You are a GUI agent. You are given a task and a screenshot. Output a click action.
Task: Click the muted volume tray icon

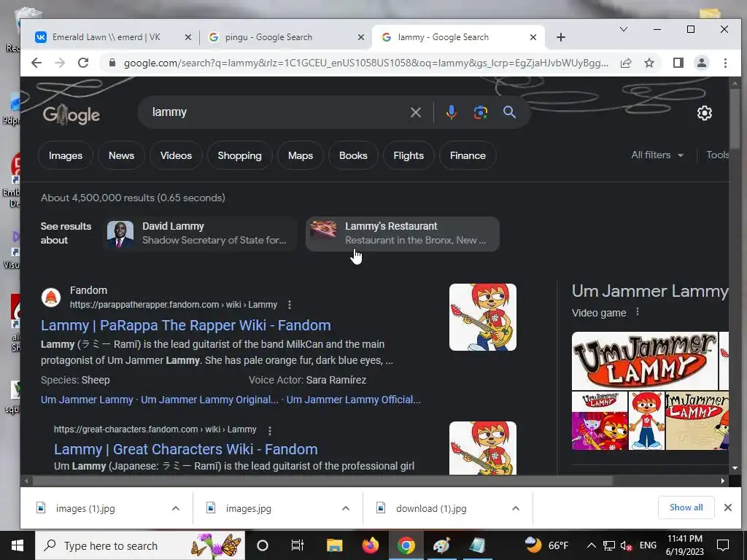[x=626, y=545]
